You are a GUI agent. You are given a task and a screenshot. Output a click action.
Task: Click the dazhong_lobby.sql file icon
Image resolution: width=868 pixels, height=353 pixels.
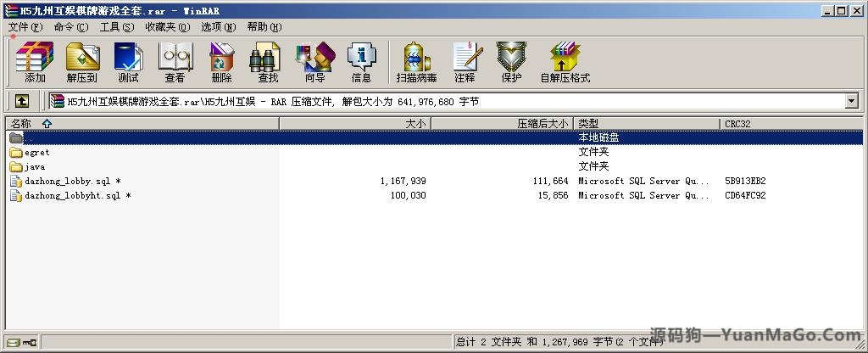16,182
